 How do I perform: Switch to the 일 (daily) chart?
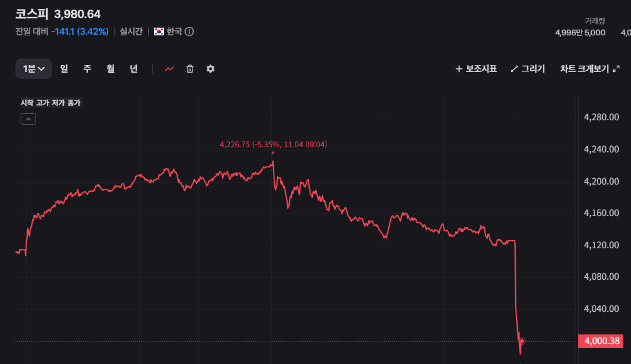[x=64, y=69]
